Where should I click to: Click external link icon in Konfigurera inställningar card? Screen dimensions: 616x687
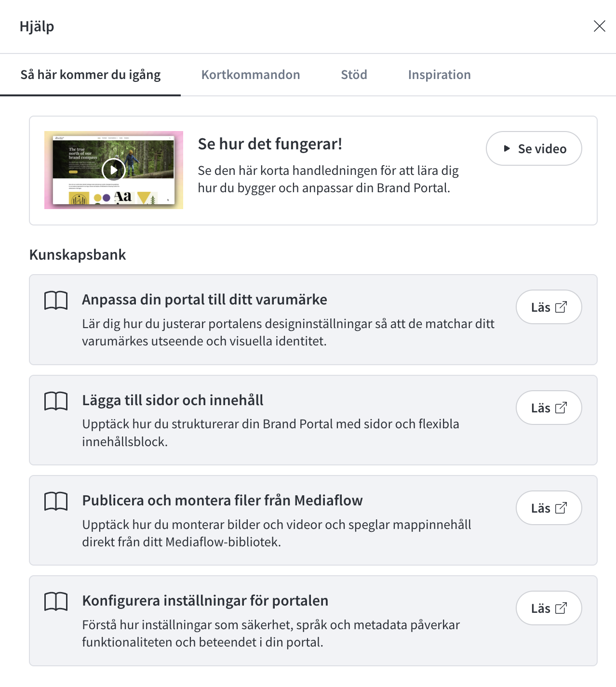click(561, 608)
